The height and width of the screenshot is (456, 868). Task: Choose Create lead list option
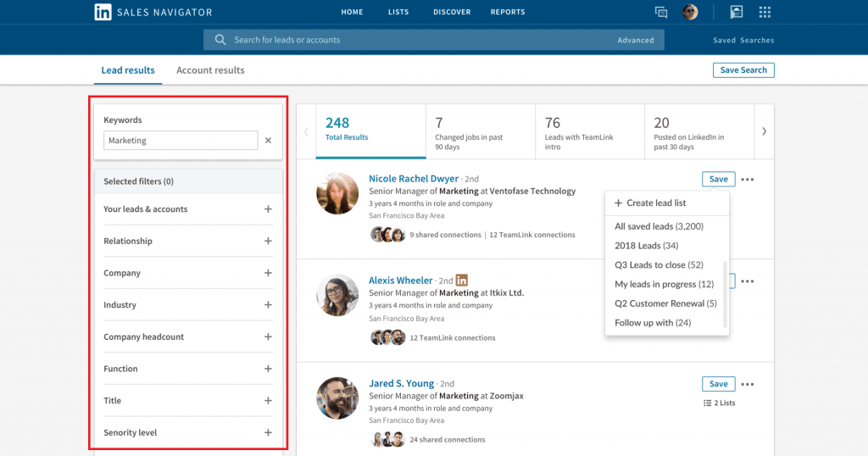[x=667, y=203]
